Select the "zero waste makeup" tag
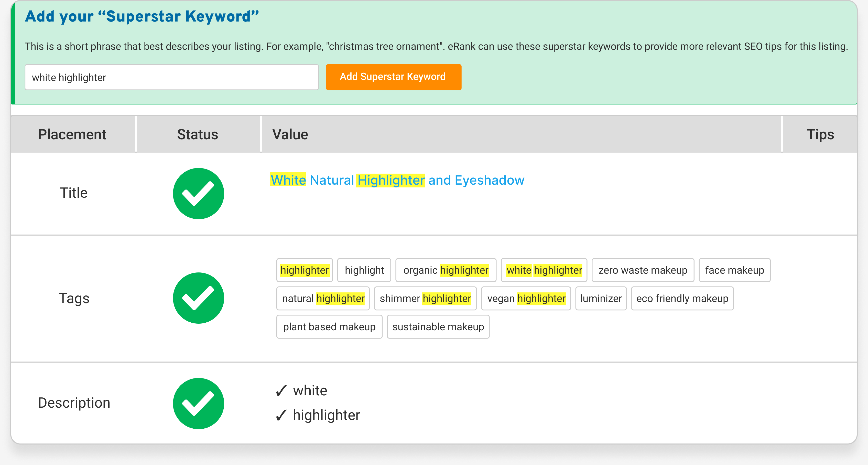The image size is (868, 465). click(x=643, y=270)
